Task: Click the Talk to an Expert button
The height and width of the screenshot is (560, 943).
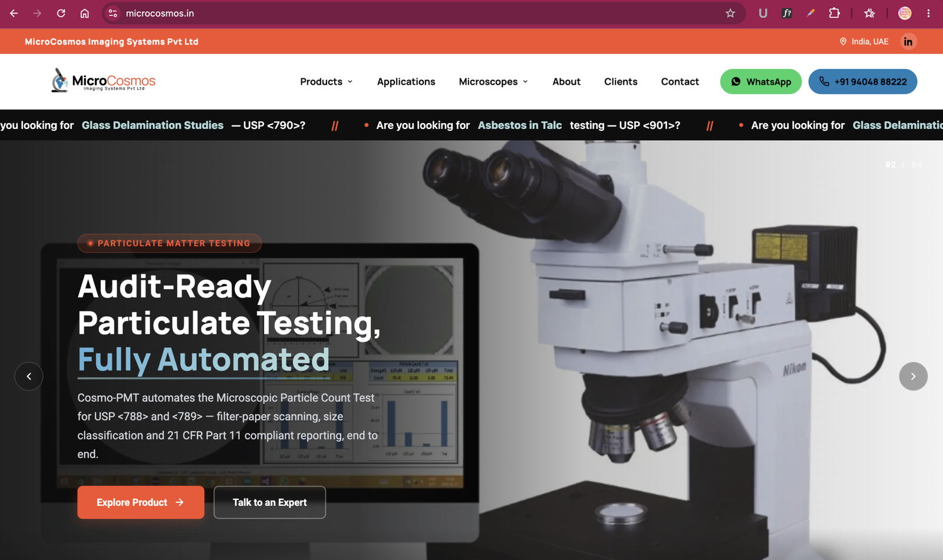Action: 270,502
